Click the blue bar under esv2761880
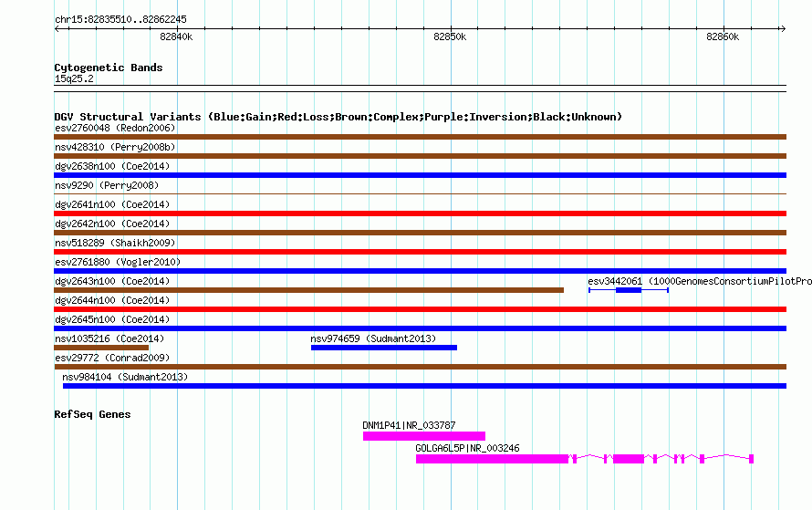812x510 pixels. pyautogui.click(x=420, y=271)
